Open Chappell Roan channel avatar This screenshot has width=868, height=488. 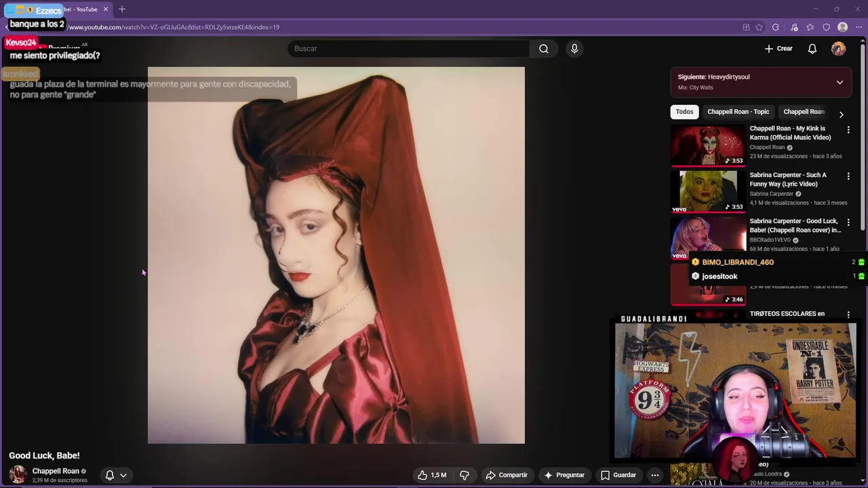pyautogui.click(x=18, y=474)
